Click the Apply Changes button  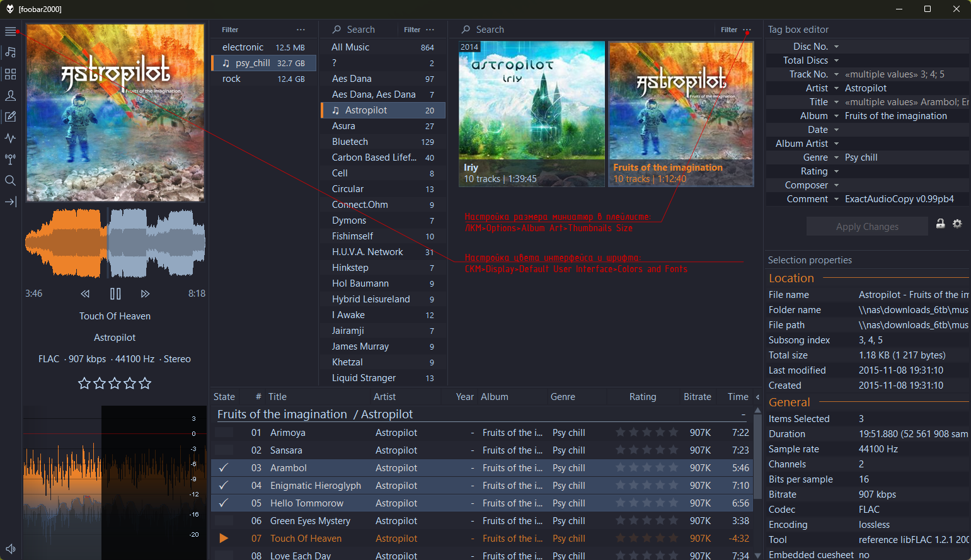(x=867, y=227)
